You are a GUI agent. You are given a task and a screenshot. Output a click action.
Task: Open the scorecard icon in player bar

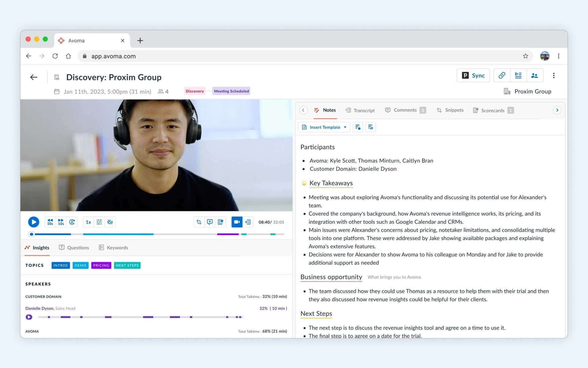tap(221, 222)
